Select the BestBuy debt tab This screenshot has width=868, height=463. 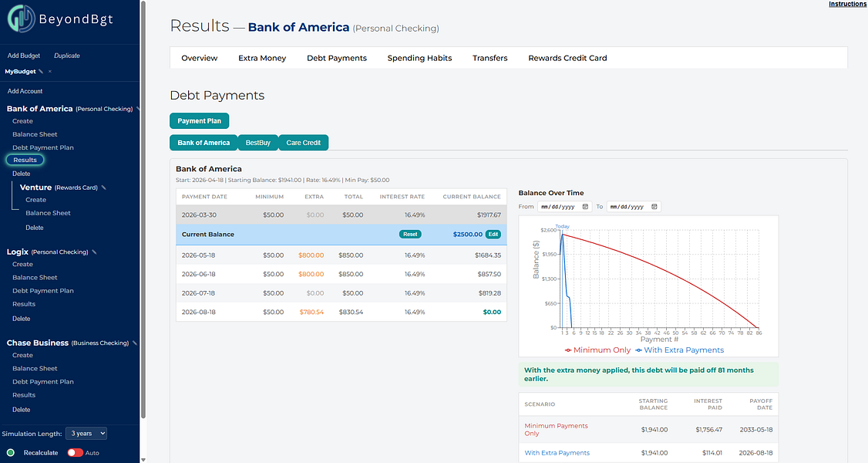tap(258, 142)
